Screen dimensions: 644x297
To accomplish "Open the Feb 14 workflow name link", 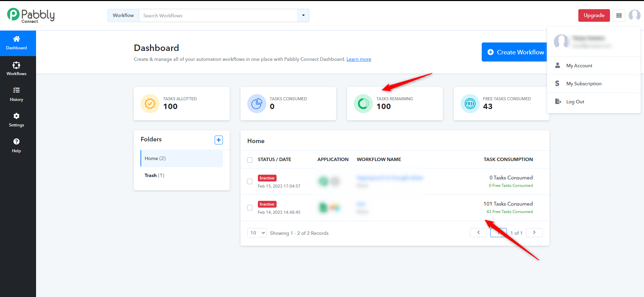I will point(361,204).
